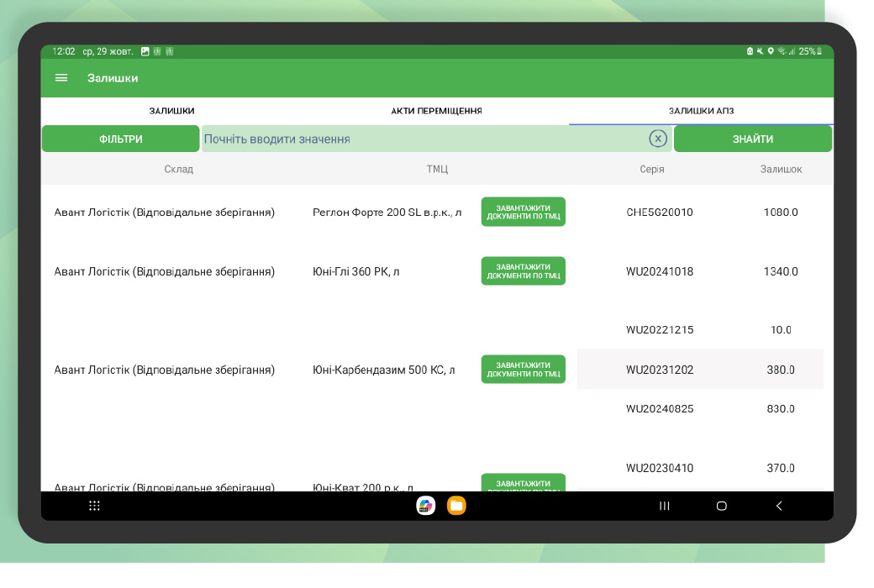Click the search input field placeholder
This screenshot has height=588, width=874.
point(420,139)
